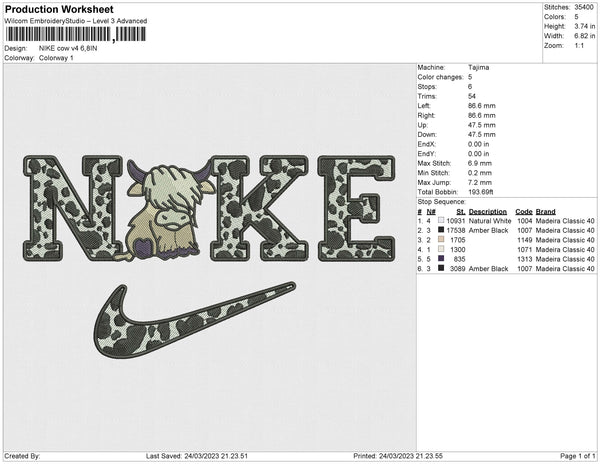Click the Max Stitch value '6.9 mm'

click(480, 163)
